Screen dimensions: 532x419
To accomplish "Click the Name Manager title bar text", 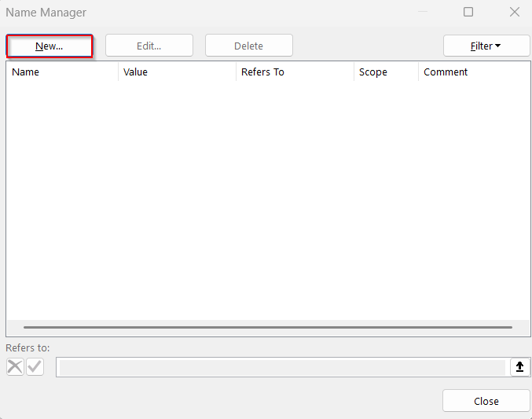I will [46, 13].
